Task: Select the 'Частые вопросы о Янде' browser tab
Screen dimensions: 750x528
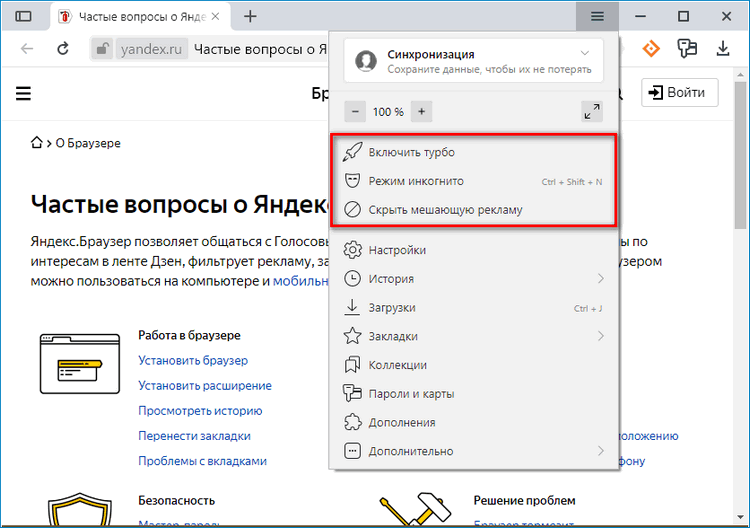Action: (x=140, y=17)
